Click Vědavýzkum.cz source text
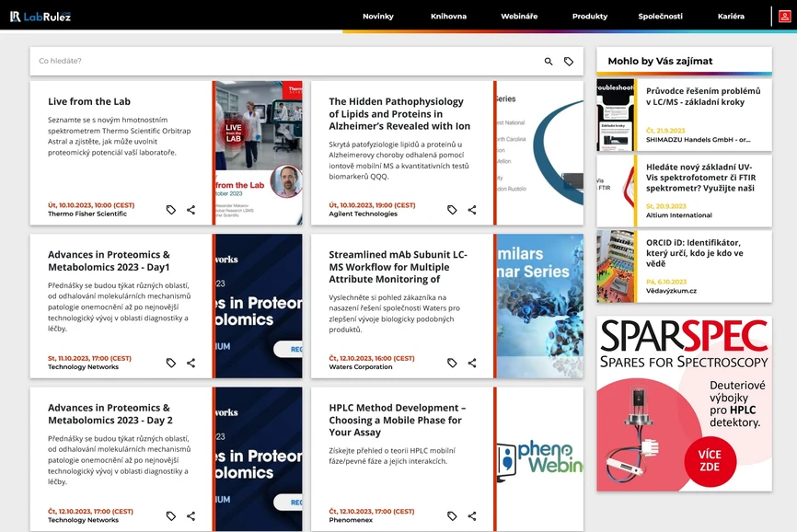The image size is (797, 532). click(671, 291)
